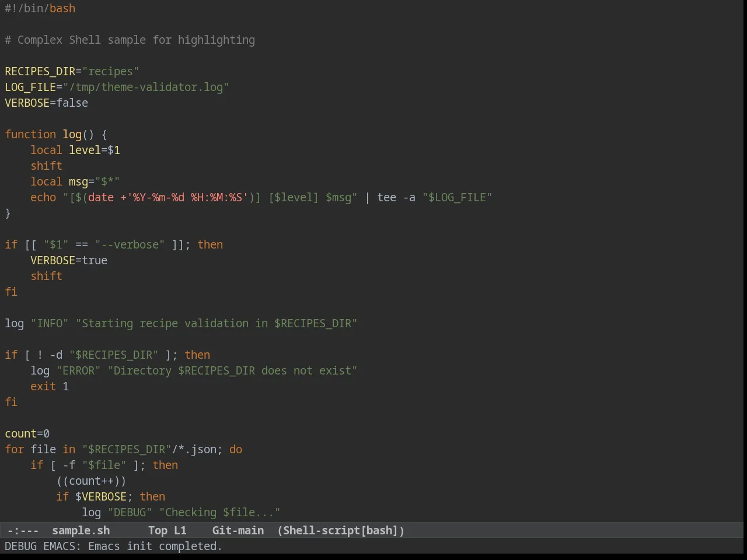
Task: Click the 'function' keyword
Action: point(30,134)
